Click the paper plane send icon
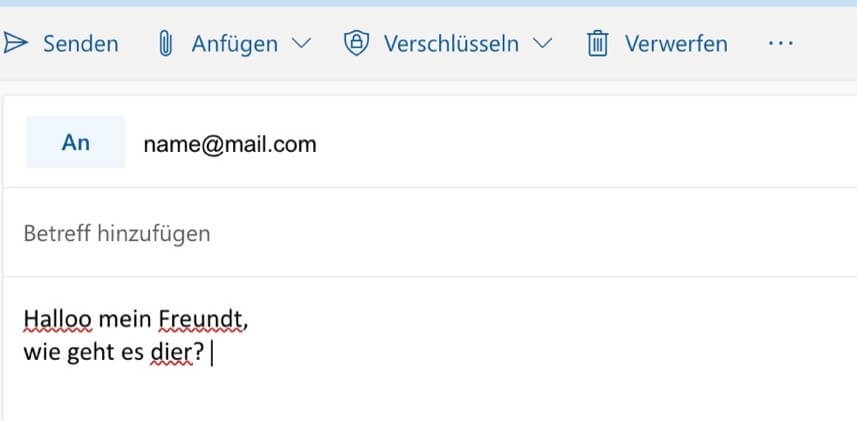Image resolution: width=857 pixels, height=421 pixels. 15,43
